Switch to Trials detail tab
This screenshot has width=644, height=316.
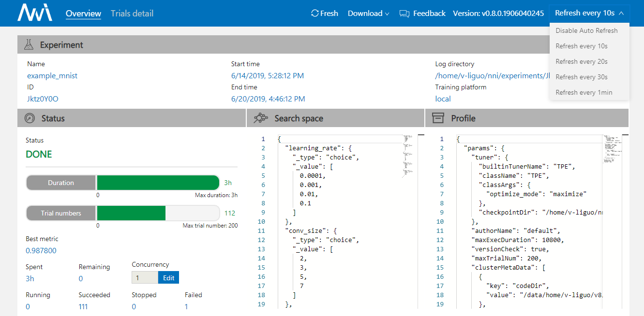[132, 14]
